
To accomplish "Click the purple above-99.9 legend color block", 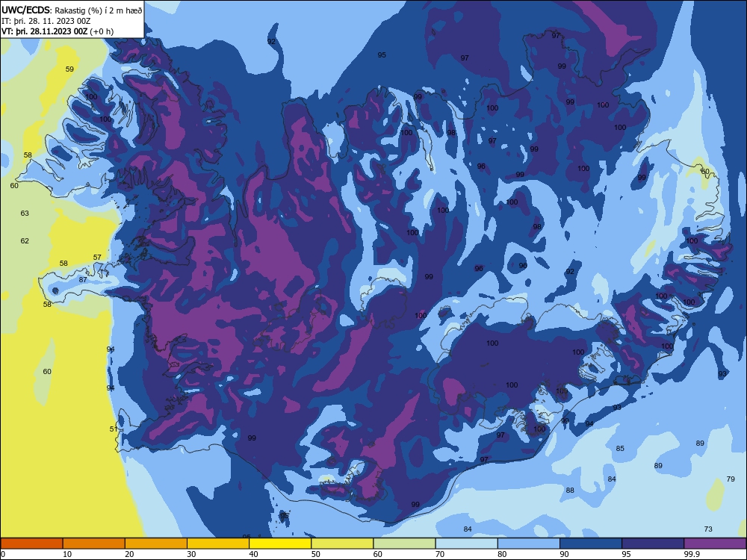I will (715, 544).
